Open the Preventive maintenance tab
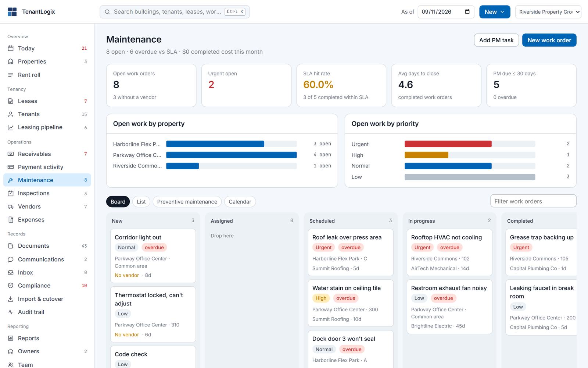Screen dimensions: 588x368 187,202
